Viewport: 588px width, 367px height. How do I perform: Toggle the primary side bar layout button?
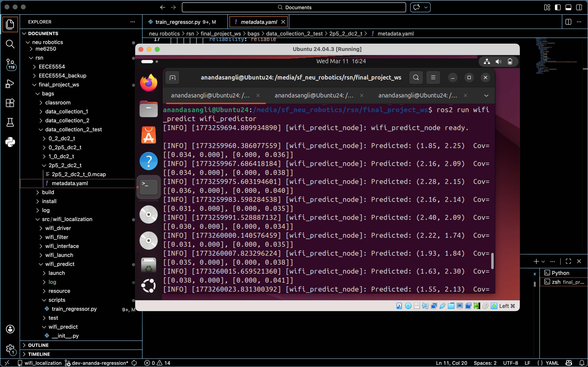click(x=558, y=7)
